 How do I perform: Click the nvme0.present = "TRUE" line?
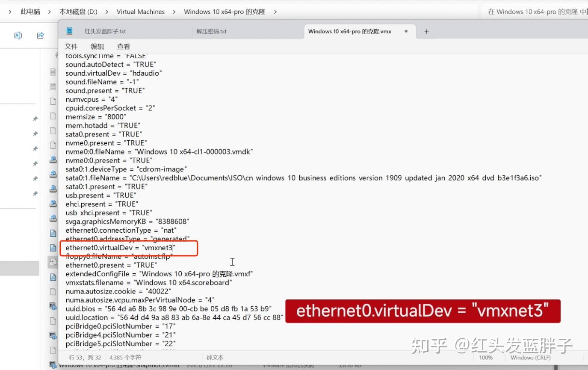coord(106,143)
